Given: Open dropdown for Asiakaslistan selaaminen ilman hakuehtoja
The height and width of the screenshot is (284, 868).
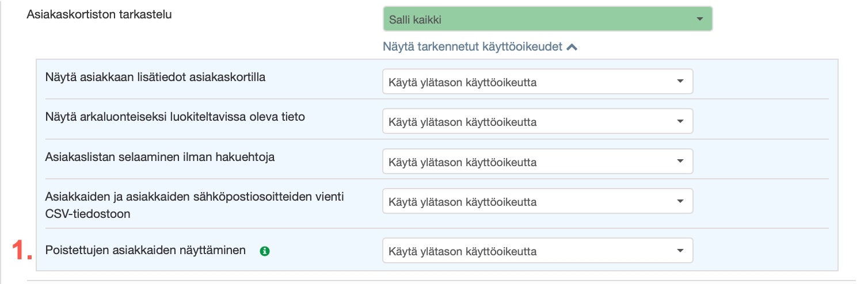Looking at the screenshot, I should point(537,162).
